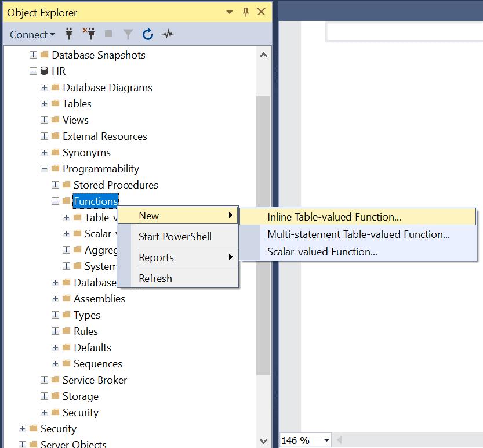Apply a filter in Object Explorer
Viewport: 483px width, 448px height.
coord(128,34)
